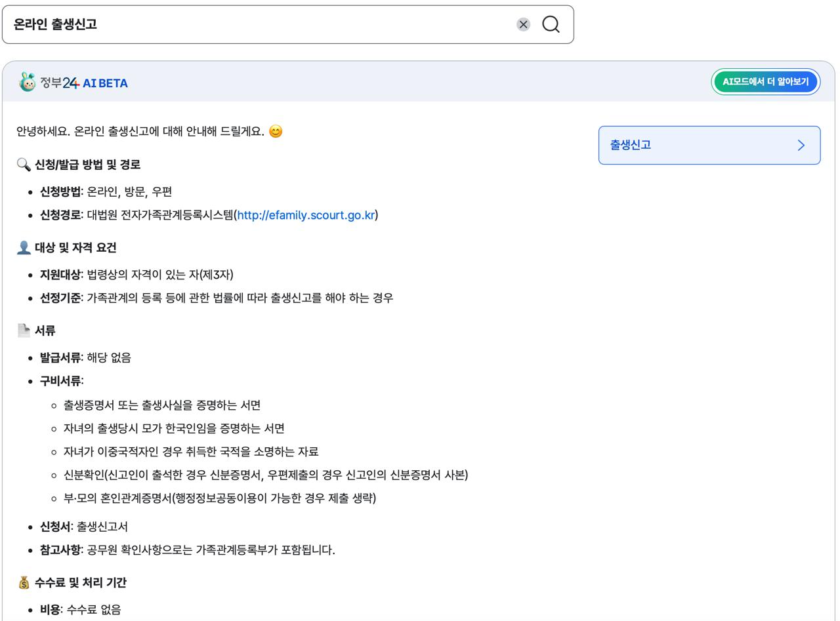Click the magnifier emoji beside 신청/발급 heading
The width and height of the screenshot is (840, 621).
click(24, 165)
